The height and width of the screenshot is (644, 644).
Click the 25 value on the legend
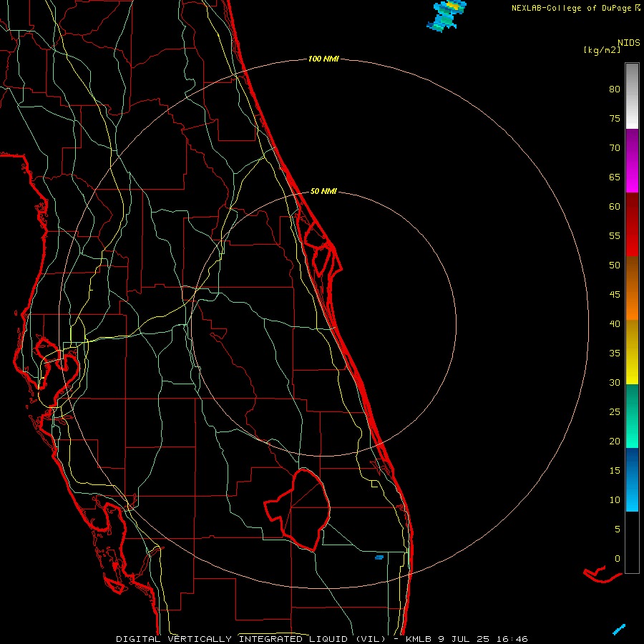615,411
